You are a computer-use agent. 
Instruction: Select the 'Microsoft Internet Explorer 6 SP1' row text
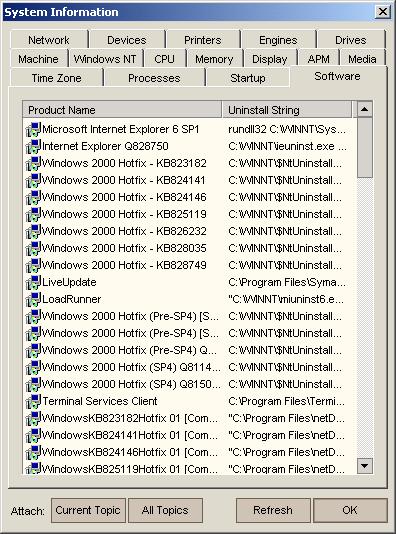[121, 129]
